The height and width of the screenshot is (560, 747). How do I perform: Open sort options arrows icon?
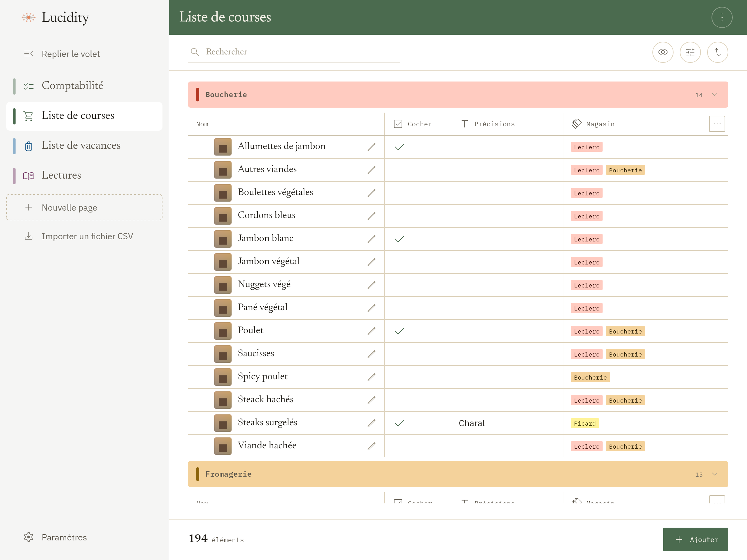click(x=717, y=52)
